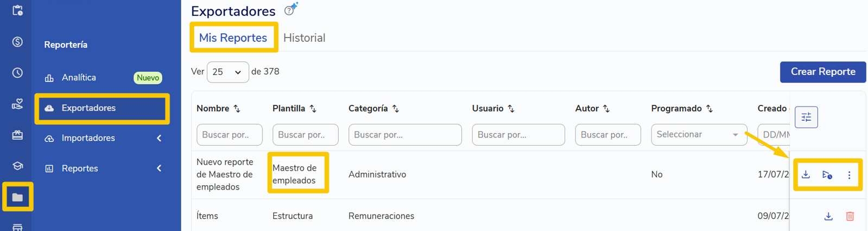
Task: Open the folder icon in left rail
Action: click(x=17, y=197)
